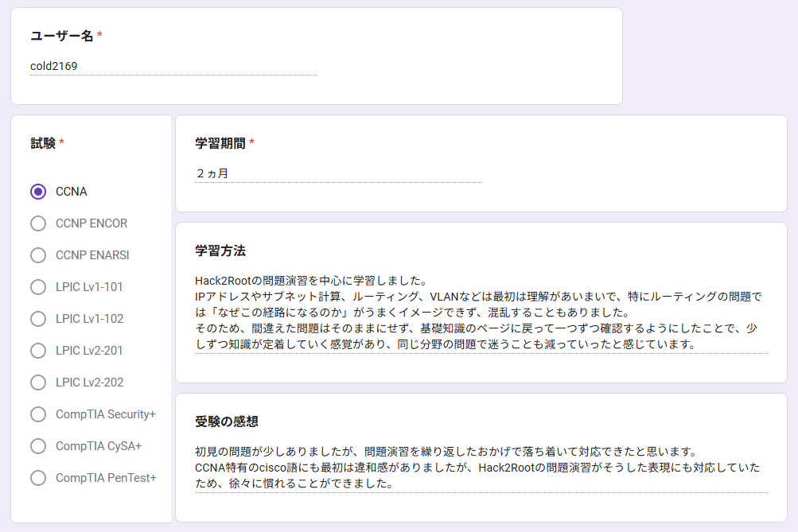
Task: Click the 試験 question heading
Action: (43, 143)
